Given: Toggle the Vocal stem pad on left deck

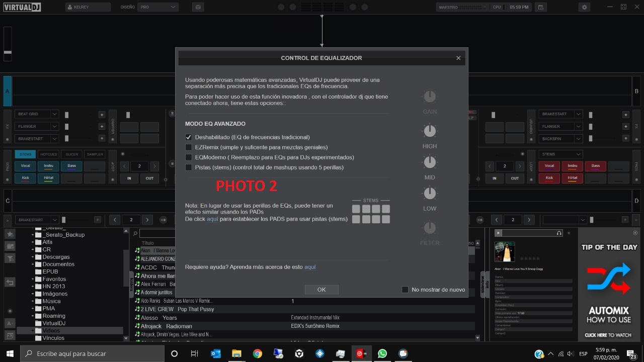Looking at the screenshot, I should click(x=25, y=166).
